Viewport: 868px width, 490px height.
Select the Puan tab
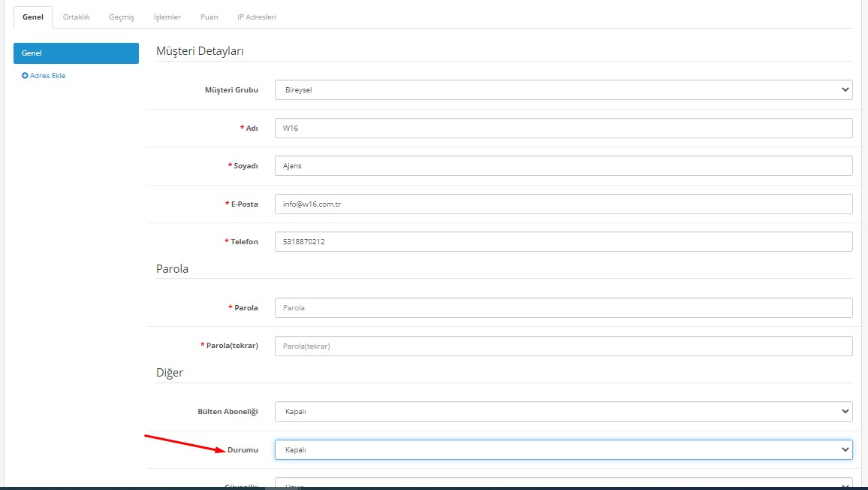(x=209, y=17)
